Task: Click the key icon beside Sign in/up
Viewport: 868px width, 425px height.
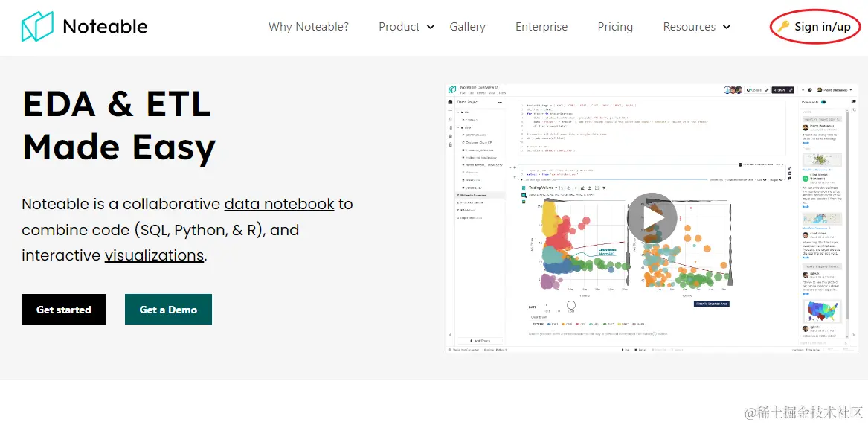Action: click(783, 26)
